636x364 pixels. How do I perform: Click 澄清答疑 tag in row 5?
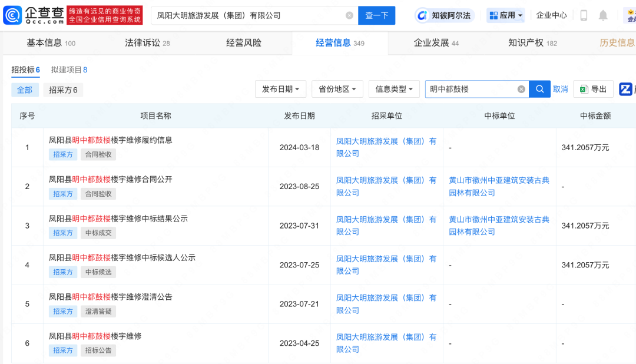[x=98, y=312]
